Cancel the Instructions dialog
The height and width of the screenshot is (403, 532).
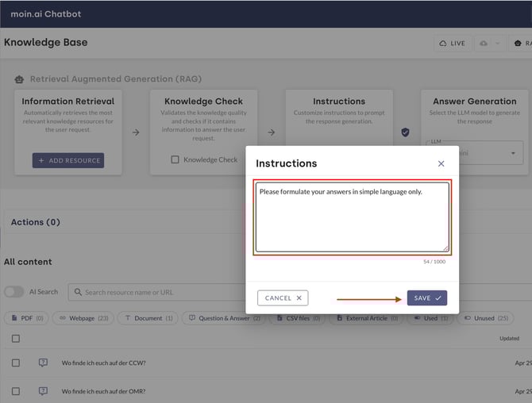point(283,298)
